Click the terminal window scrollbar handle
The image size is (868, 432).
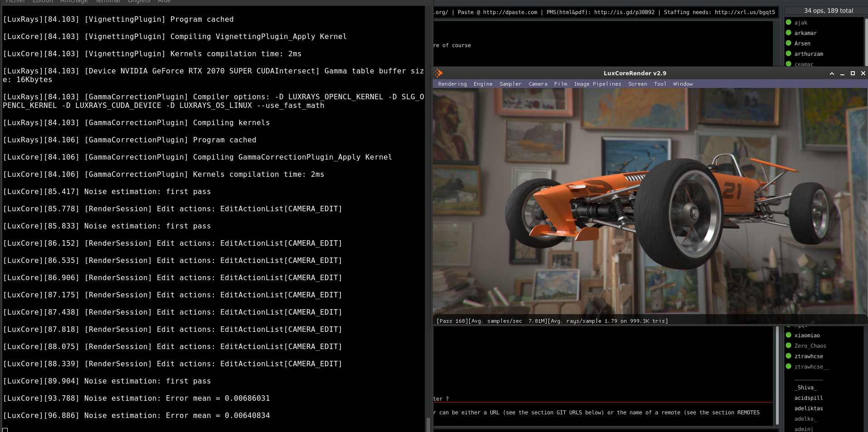point(428,424)
